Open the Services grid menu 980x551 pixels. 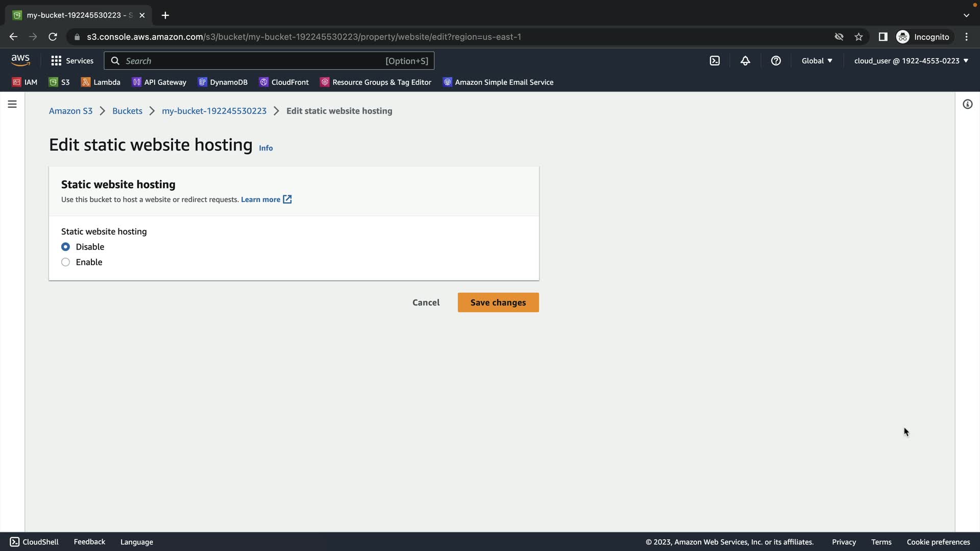point(72,61)
